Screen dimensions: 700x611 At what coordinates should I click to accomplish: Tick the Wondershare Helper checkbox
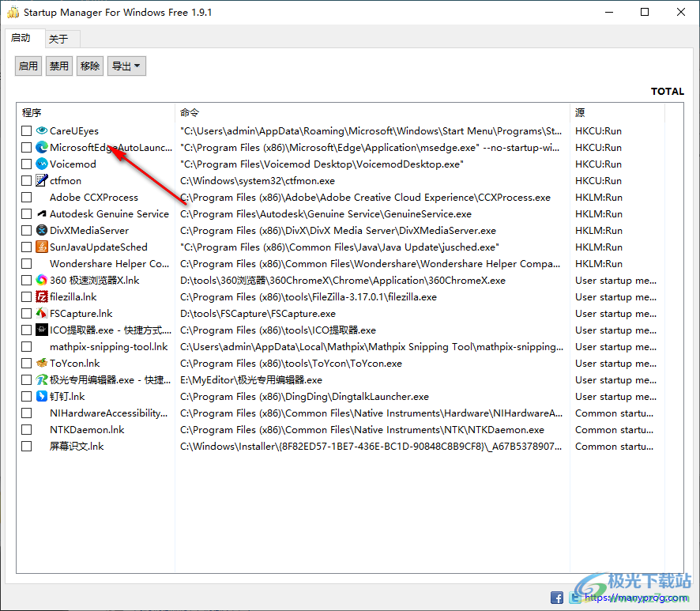26,263
